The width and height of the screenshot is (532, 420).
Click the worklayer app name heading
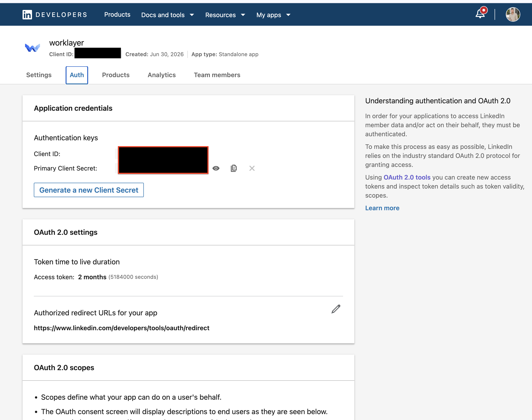point(66,43)
